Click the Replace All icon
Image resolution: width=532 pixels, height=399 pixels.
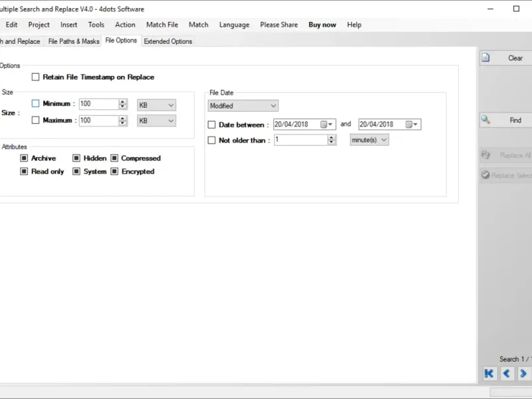(485, 155)
